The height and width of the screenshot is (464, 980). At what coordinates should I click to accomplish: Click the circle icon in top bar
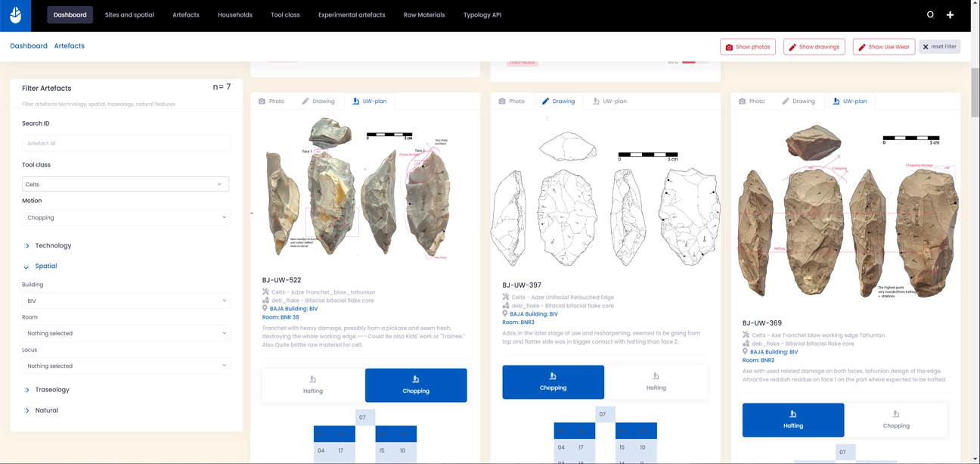930,15
